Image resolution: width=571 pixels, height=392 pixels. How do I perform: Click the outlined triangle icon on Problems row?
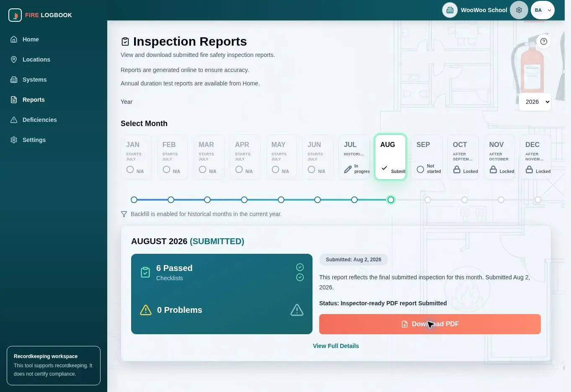click(297, 310)
